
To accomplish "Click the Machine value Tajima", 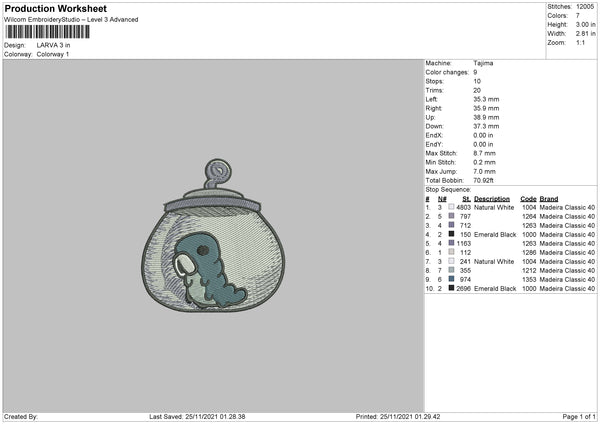I will click(x=483, y=63).
